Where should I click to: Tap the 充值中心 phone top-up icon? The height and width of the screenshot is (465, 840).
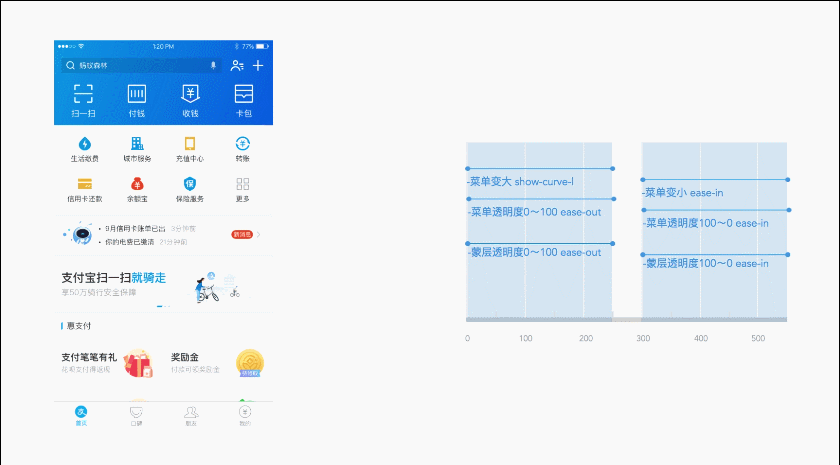click(x=190, y=144)
